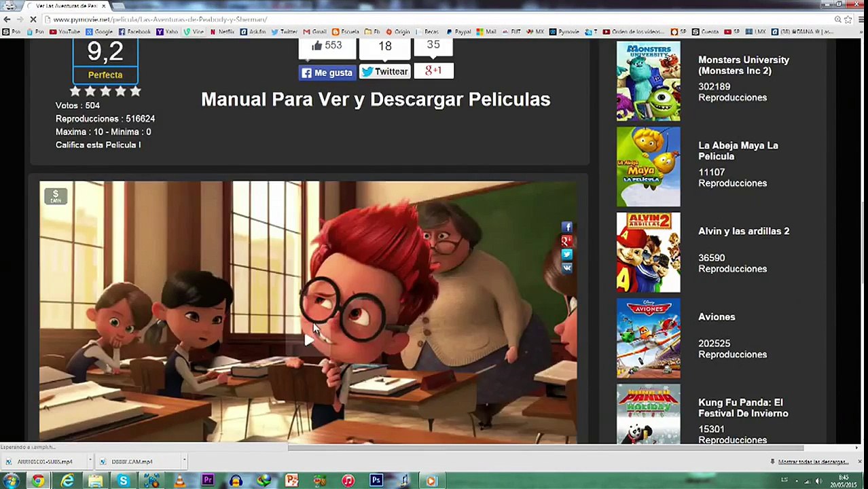Click the volume icon in system tray
The width and height of the screenshot is (868, 489).
pyautogui.click(x=818, y=481)
